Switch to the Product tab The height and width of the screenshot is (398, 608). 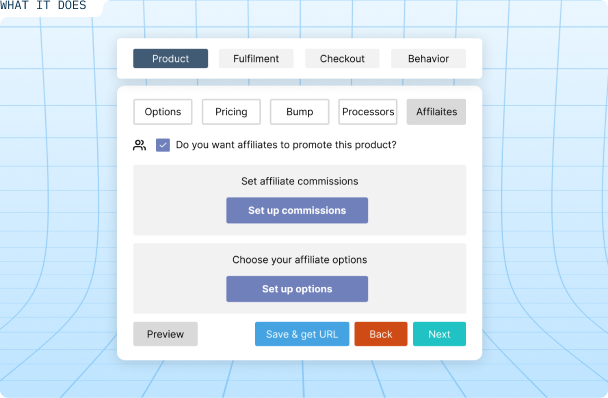(171, 59)
